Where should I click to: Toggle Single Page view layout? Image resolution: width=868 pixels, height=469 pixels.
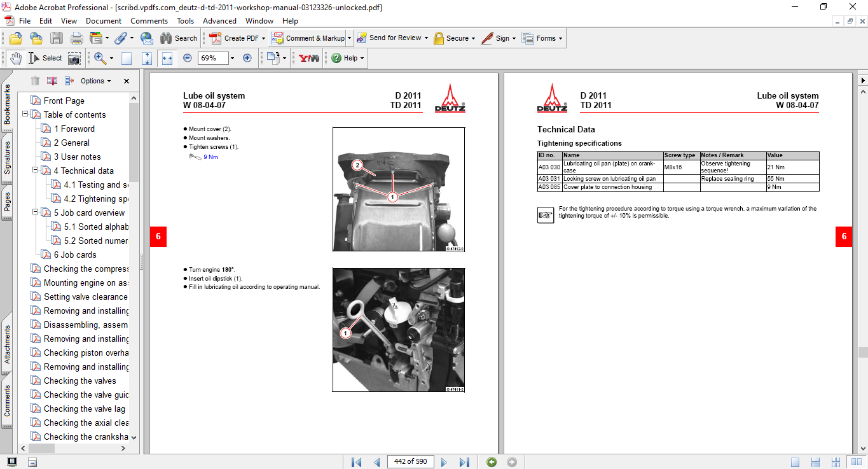click(x=796, y=462)
